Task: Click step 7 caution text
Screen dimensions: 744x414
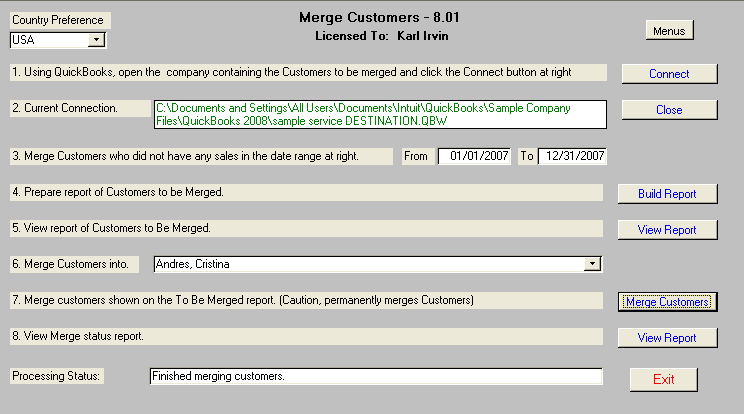Action: click(x=306, y=300)
